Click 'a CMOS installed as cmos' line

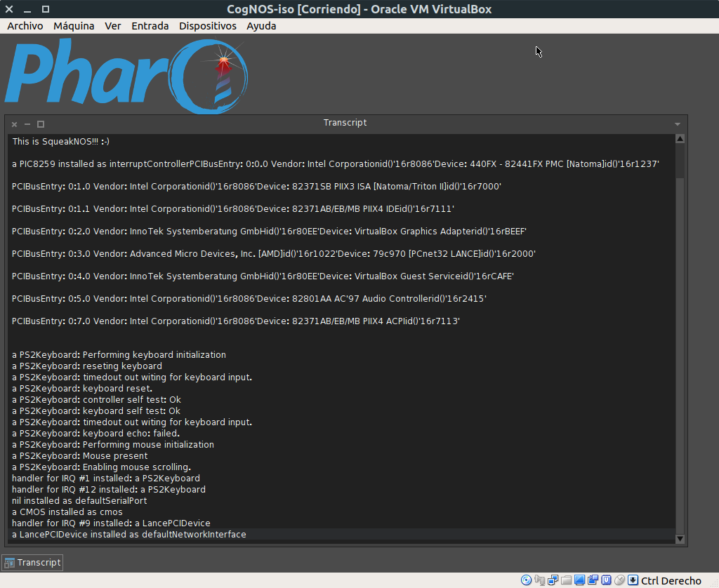[67, 512]
